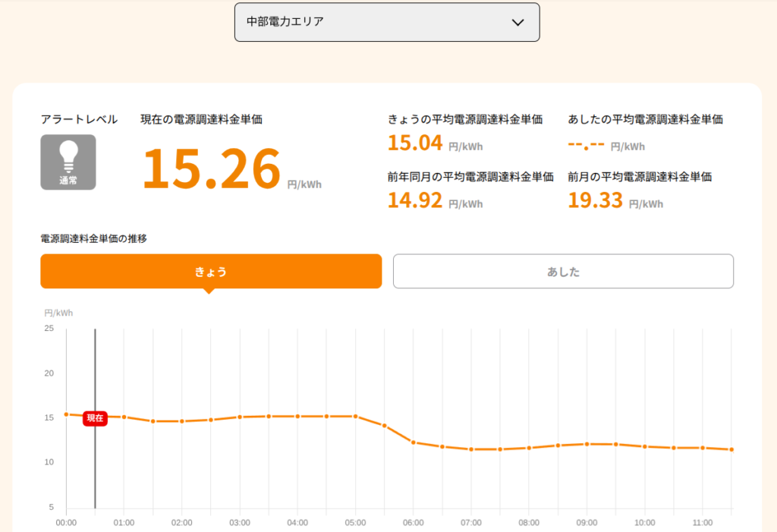The height and width of the screenshot is (532, 777).
Task: Click the chart data point at 03:00
Action: 240,417
